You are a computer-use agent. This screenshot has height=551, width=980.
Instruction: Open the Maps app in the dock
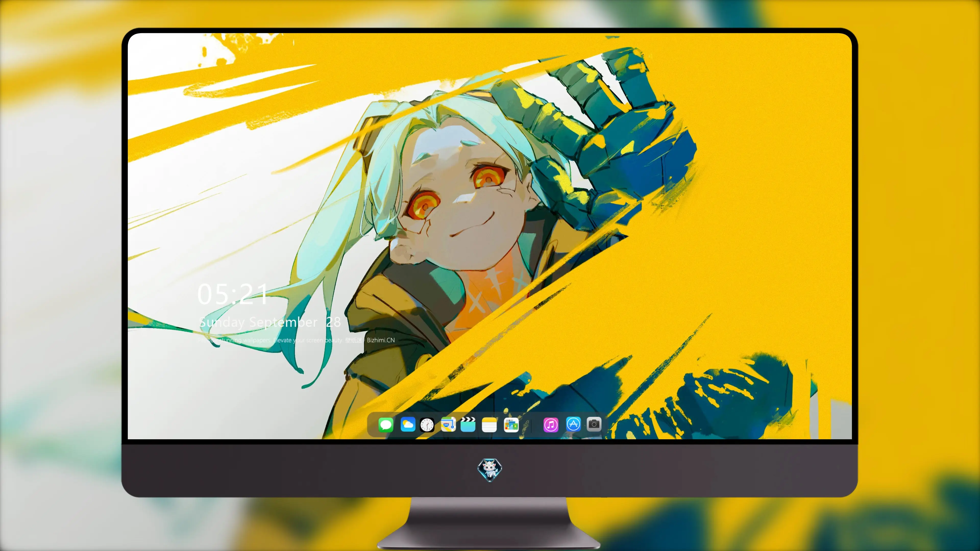(448, 424)
